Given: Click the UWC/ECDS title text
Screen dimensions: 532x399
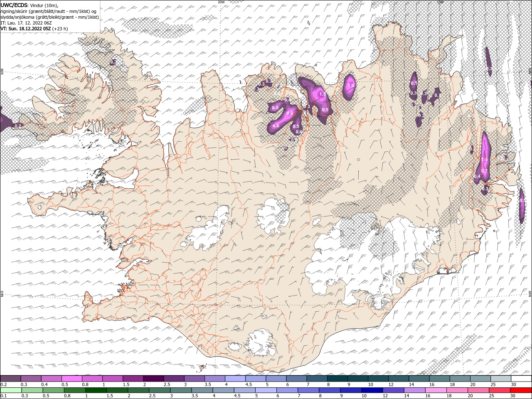Looking at the screenshot, I should click(x=14, y=5).
